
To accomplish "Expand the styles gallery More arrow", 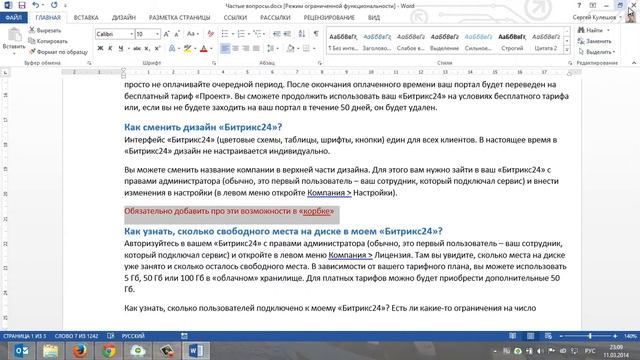I will [567, 50].
